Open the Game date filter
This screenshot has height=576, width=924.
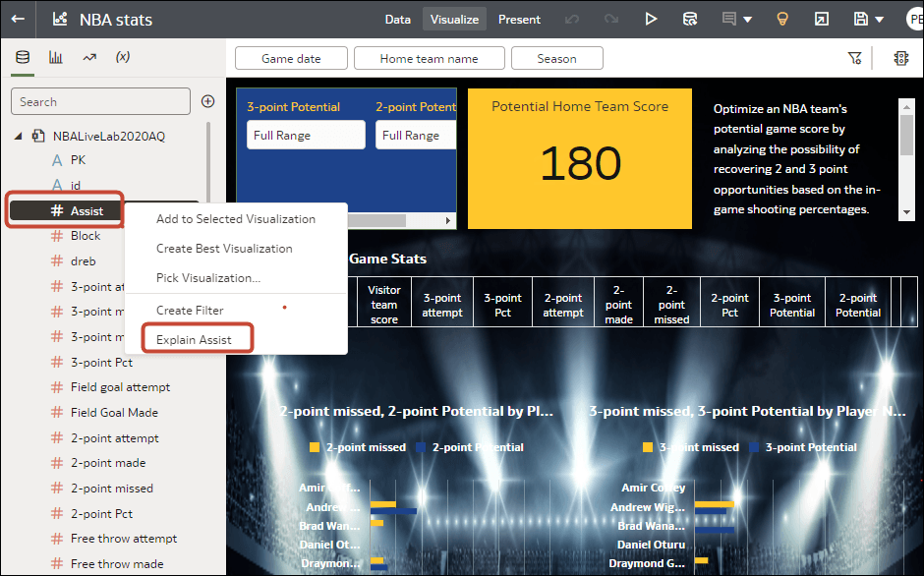(291, 58)
